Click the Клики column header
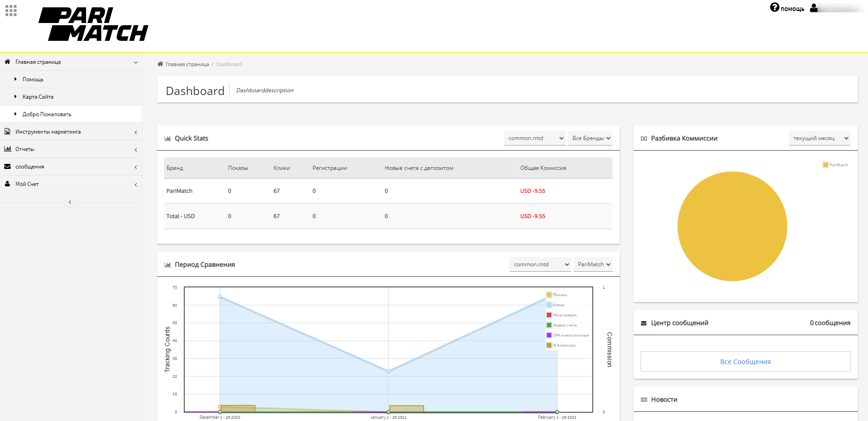Viewport: 868px width, 421px height. click(x=282, y=168)
